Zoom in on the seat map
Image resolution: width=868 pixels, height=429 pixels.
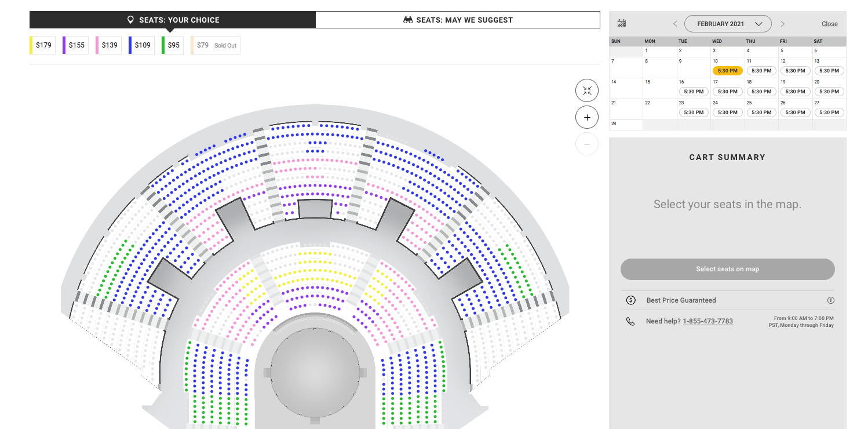587,117
